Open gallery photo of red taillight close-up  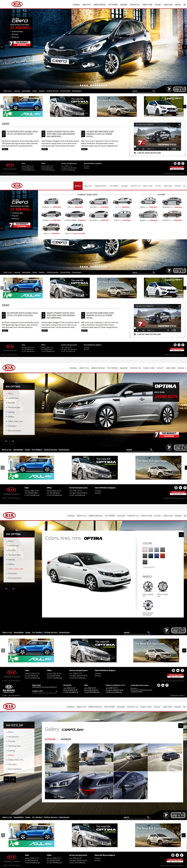coord(96,785)
